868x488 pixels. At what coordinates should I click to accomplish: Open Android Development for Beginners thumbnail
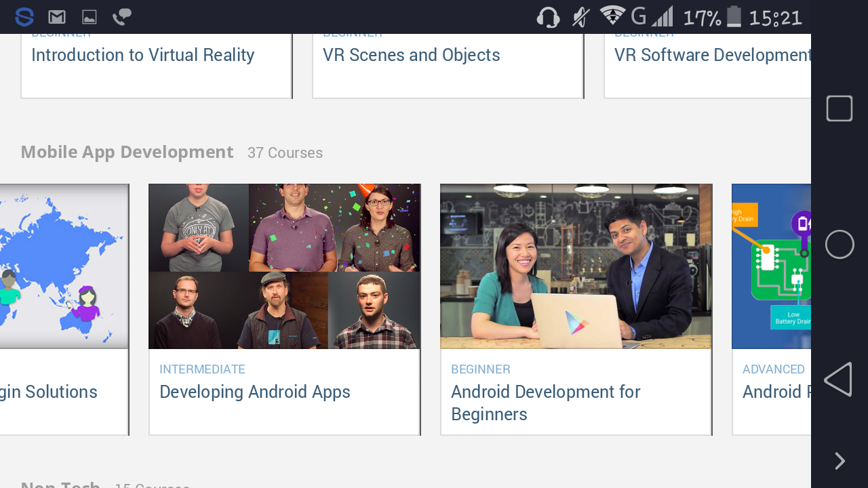(576, 266)
